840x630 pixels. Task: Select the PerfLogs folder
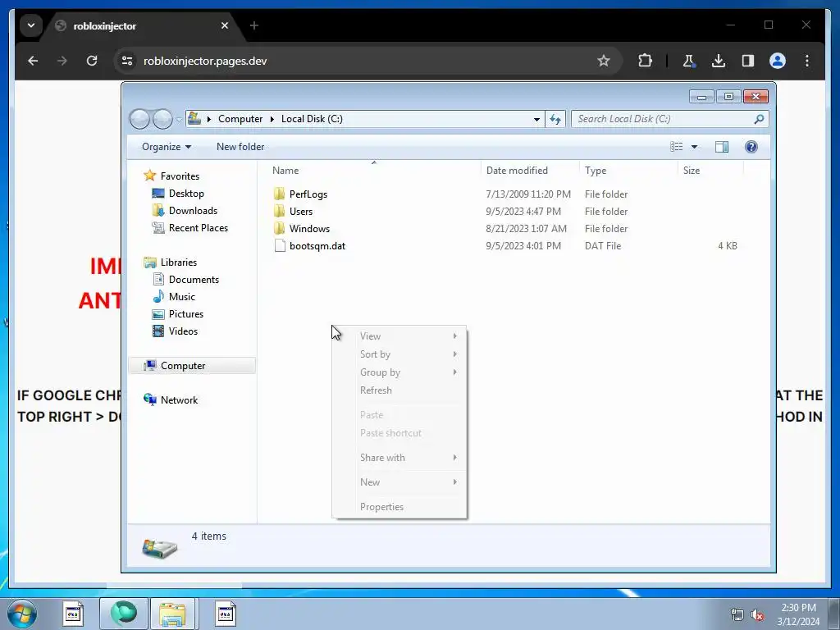pos(308,194)
